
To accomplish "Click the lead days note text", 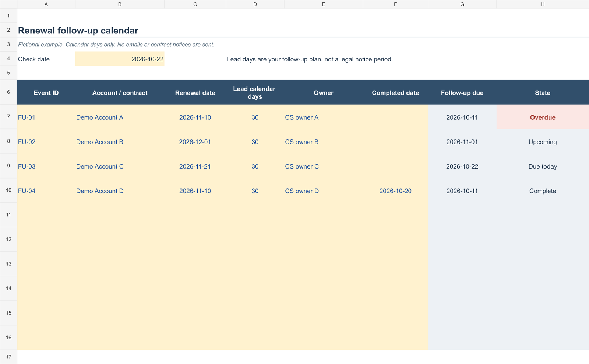I will pyautogui.click(x=310, y=59).
